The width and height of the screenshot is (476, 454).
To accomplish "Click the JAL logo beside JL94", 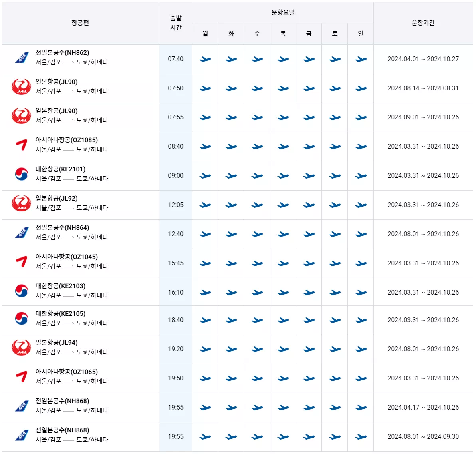I will pyautogui.click(x=21, y=348).
